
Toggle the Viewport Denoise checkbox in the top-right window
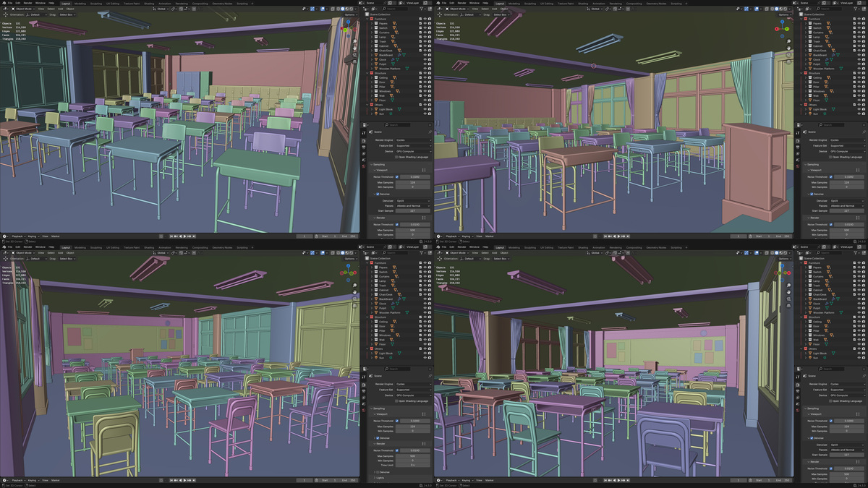[x=812, y=194]
